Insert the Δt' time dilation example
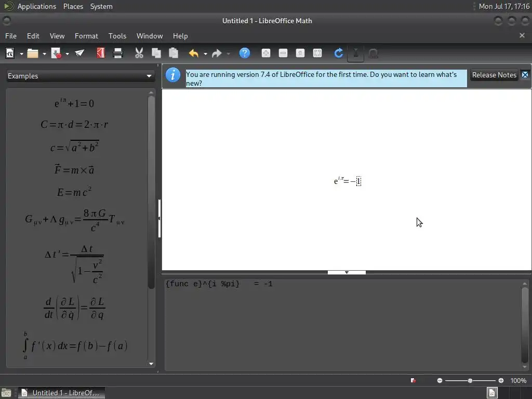Image resolution: width=532 pixels, height=399 pixels. click(x=74, y=263)
